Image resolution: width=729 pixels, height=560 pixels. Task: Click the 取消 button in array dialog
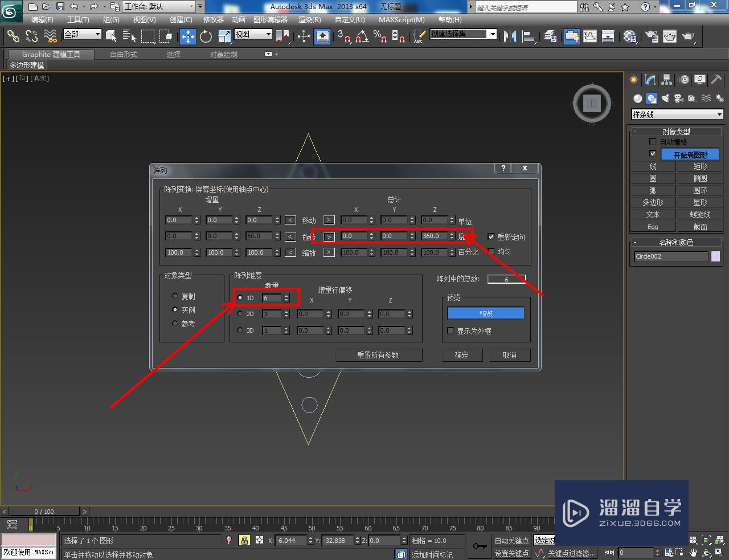coord(509,355)
